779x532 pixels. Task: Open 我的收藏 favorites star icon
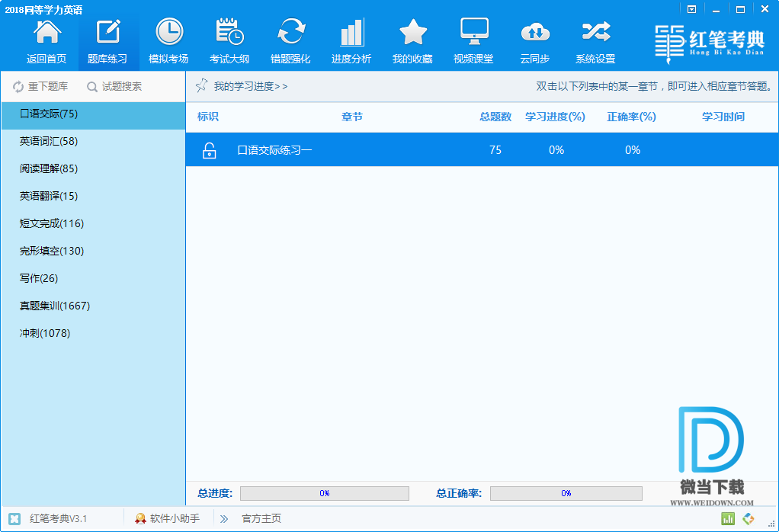pyautogui.click(x=413, y=32)
